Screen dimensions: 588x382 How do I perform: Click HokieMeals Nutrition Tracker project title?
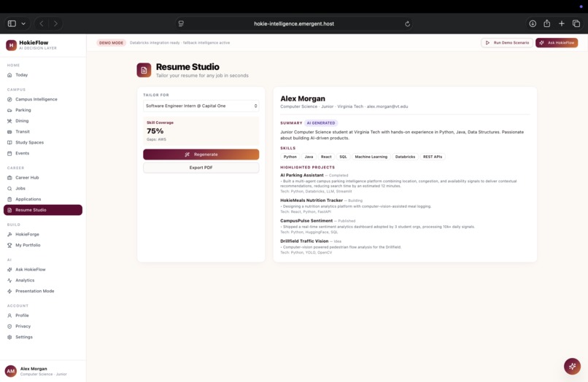[312, 200]
